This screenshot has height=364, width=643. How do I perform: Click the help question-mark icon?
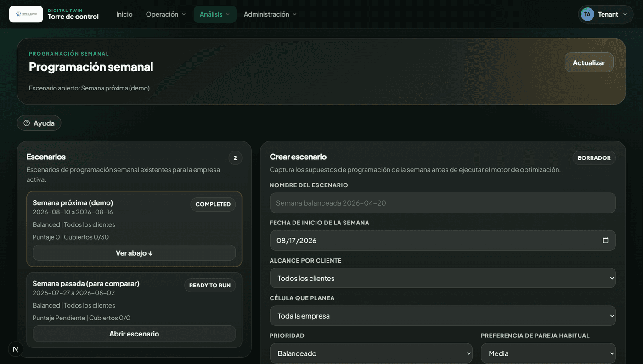point(27,123)
